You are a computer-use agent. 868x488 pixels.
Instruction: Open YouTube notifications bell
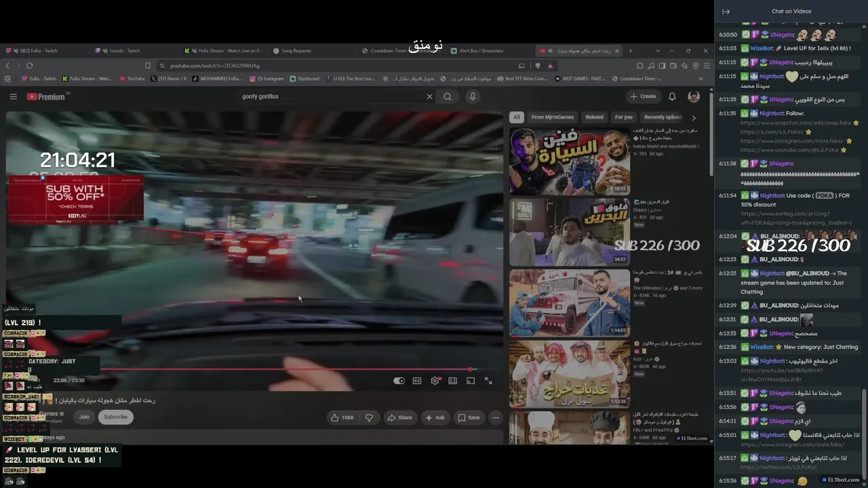pos(672,96)
